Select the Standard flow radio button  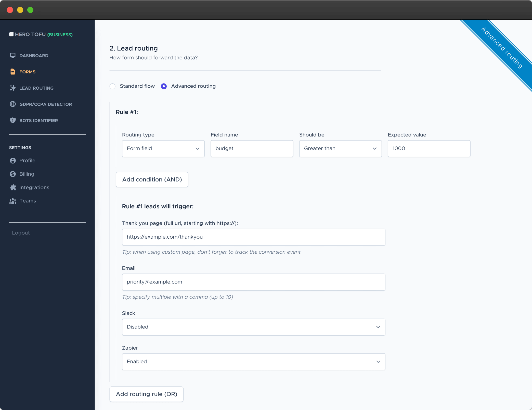pyautogui.click(x=112, y=86)
